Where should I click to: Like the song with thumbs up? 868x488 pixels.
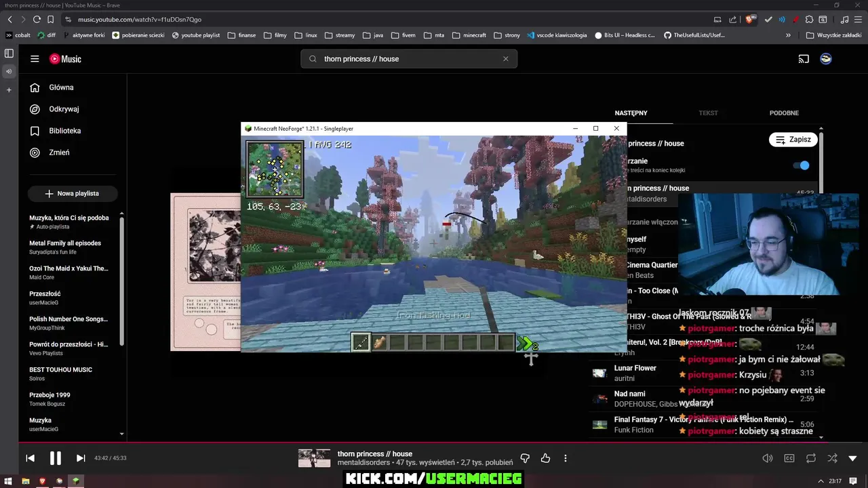pos(545,458)
